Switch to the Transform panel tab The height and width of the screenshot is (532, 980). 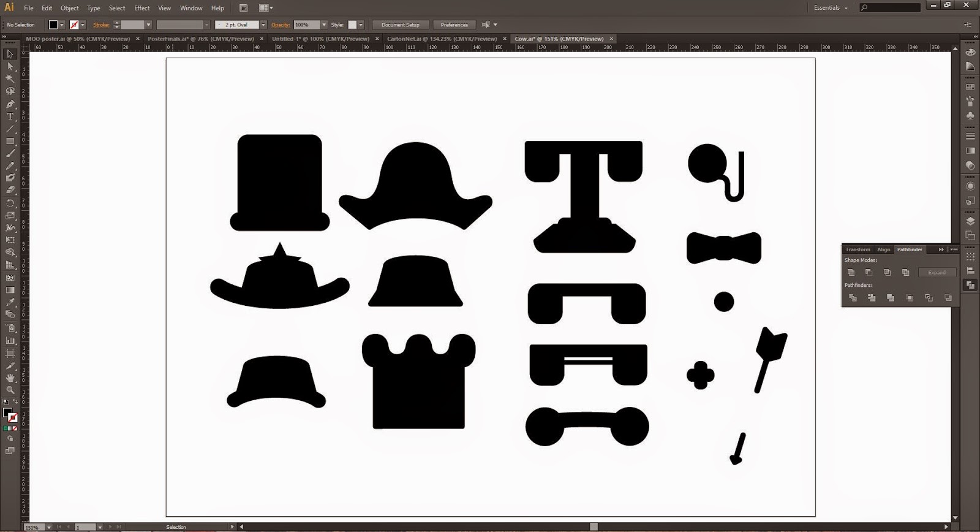coord(858,249)
